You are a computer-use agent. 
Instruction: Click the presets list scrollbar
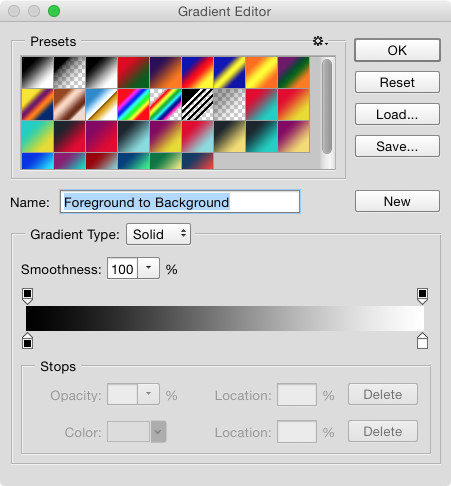pyautogui.click(x=327, y=107)
